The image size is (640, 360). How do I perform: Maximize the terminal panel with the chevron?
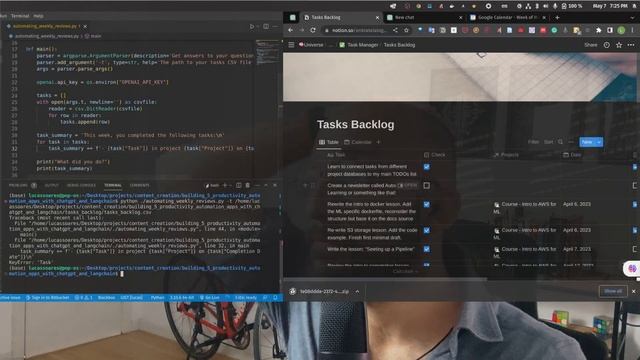(266, 185)
